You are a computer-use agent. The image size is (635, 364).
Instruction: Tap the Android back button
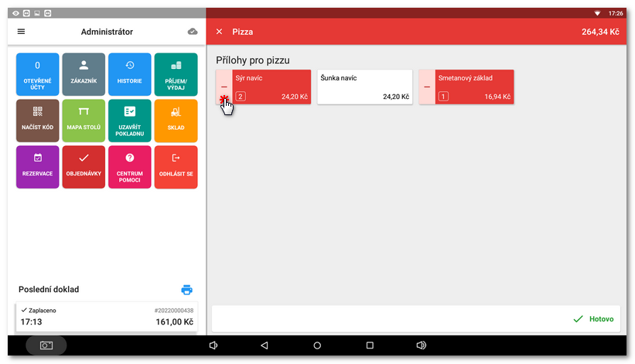[x=265, y=345]
